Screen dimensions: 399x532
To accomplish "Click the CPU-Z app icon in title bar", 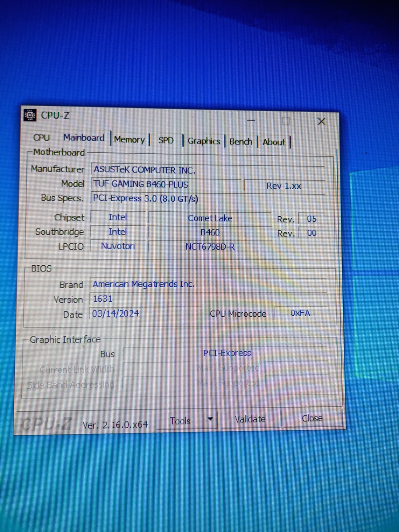I will [x=30, y=115].
